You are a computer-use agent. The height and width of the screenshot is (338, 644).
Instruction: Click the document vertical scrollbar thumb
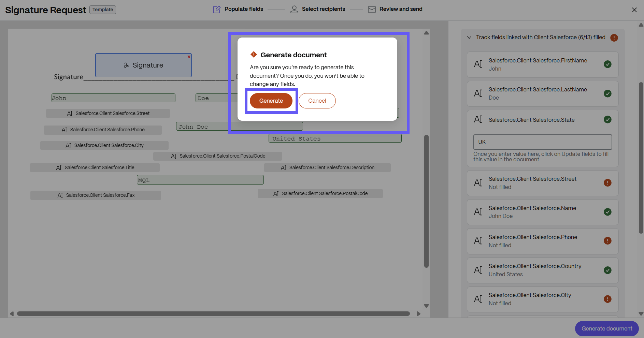(x=426, y=201)
